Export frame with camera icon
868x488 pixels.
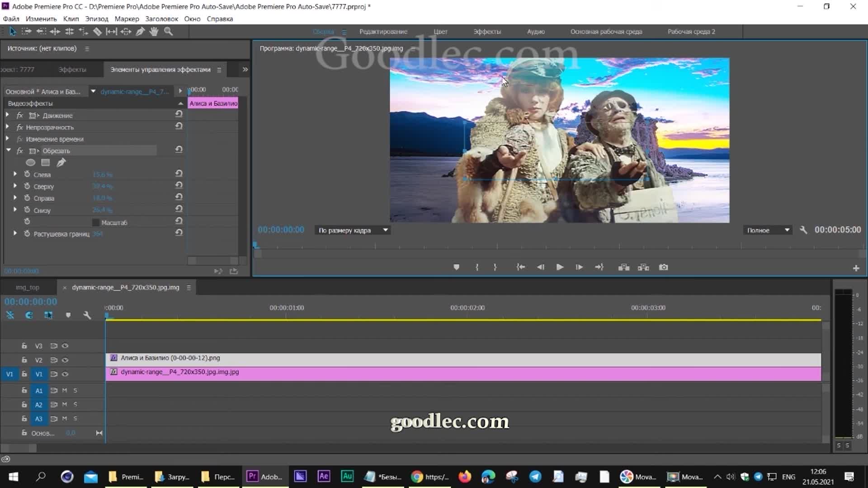coord(663,267)
